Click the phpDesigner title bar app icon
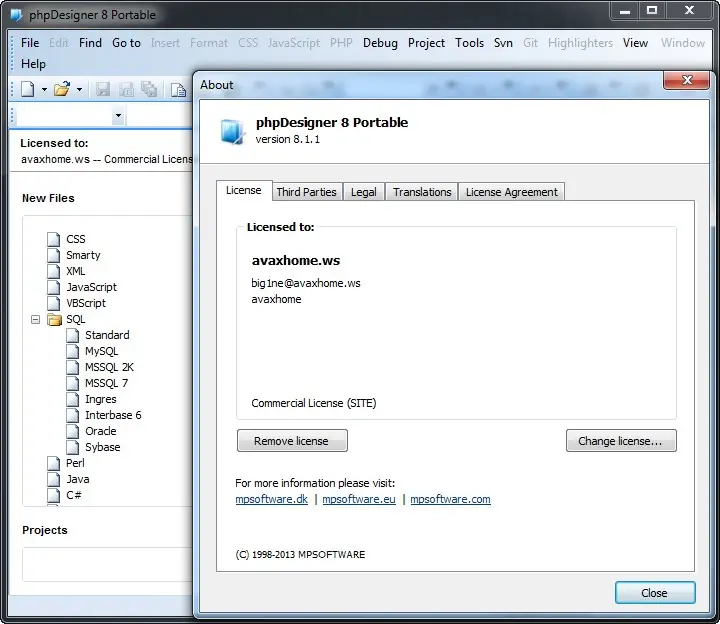Image resolution: width=720 pixels, height=624 pixels. (x=17, y=15)
